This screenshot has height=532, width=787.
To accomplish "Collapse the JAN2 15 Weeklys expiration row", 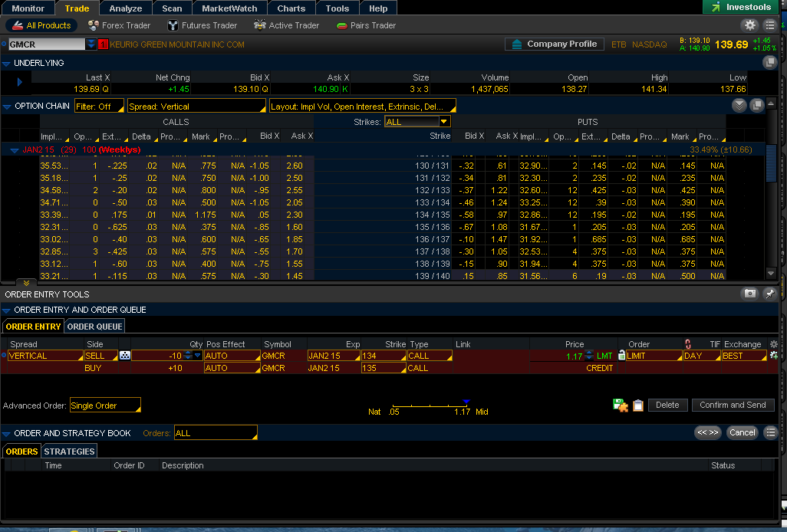I will pyautogui.click(x=15, y=150).
